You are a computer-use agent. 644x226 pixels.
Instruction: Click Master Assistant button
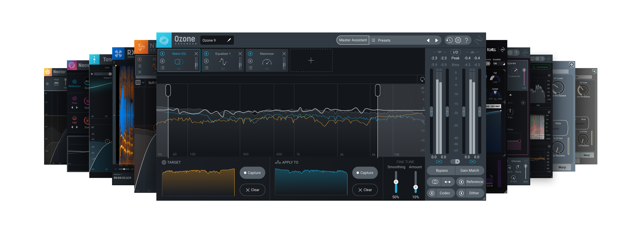click(x=353, y=40)
